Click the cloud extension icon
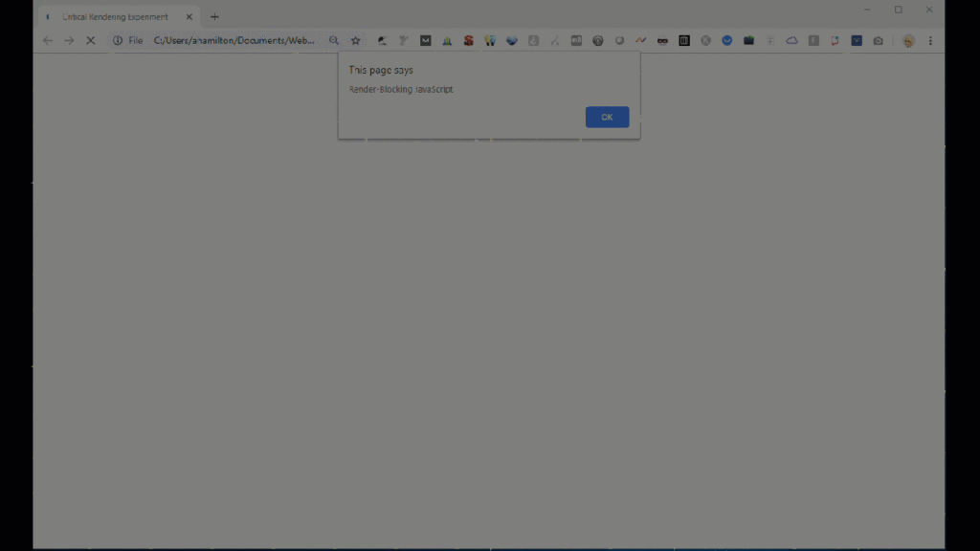Viewport: 980px width, 551px height. pos(791,41)
